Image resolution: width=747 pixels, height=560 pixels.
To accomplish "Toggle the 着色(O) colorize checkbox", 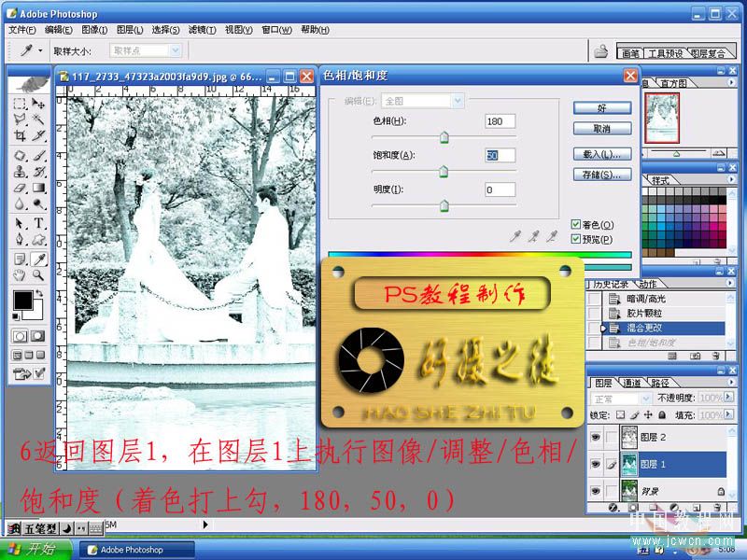I will click(575, 224).
